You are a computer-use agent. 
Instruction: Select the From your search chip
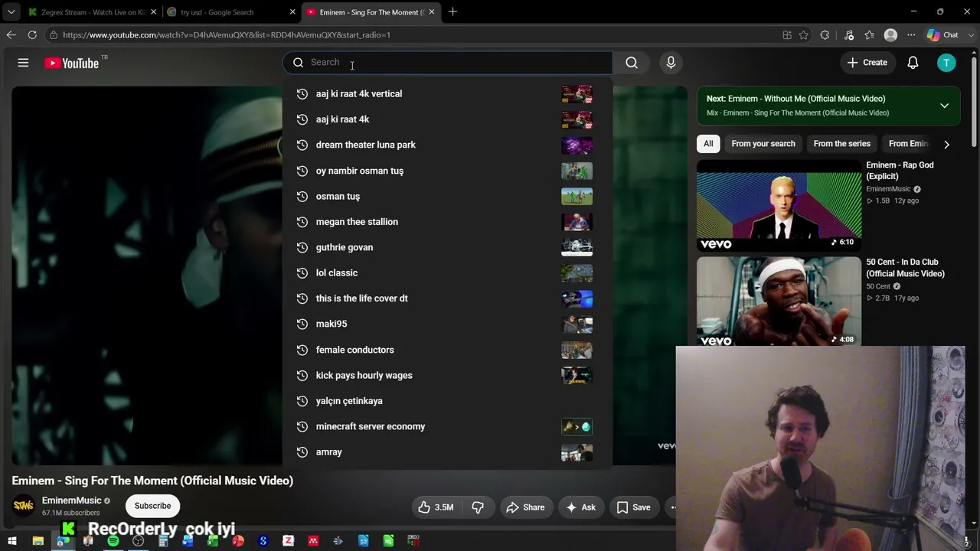(763, 144)
